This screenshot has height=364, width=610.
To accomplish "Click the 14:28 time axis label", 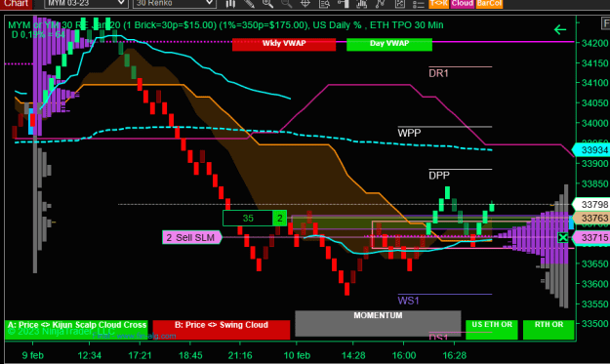I will [x=353, y=355].
